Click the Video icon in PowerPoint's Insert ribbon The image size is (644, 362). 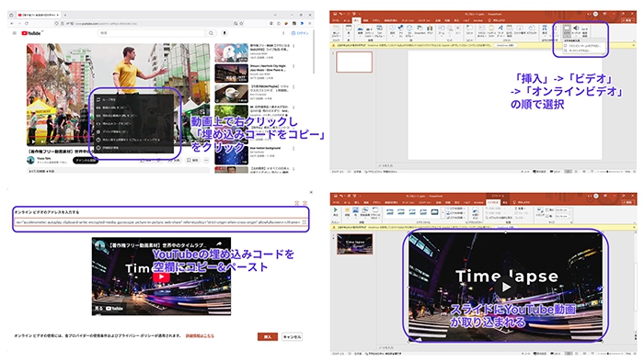click(567, 29)
